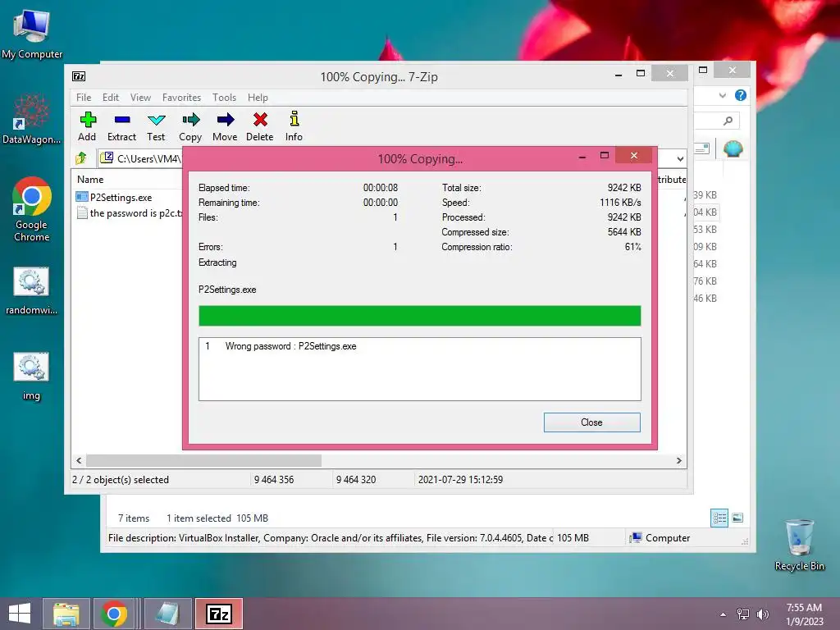This screenshot has width=840, height=630.
Task: Select the Recycle Bin desktop icon
Action: coord(799,545)
